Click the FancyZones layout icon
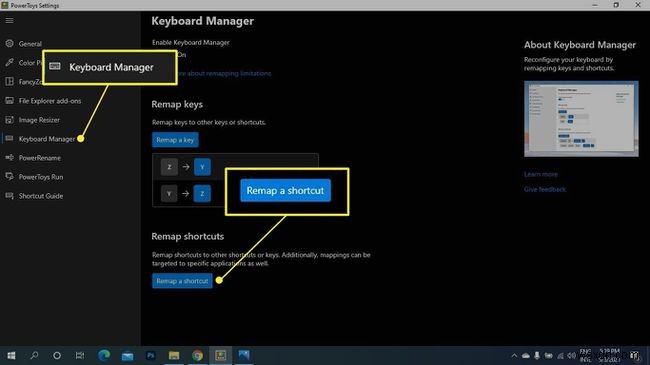This screenshot has width=650, height=365. [10, 81]
